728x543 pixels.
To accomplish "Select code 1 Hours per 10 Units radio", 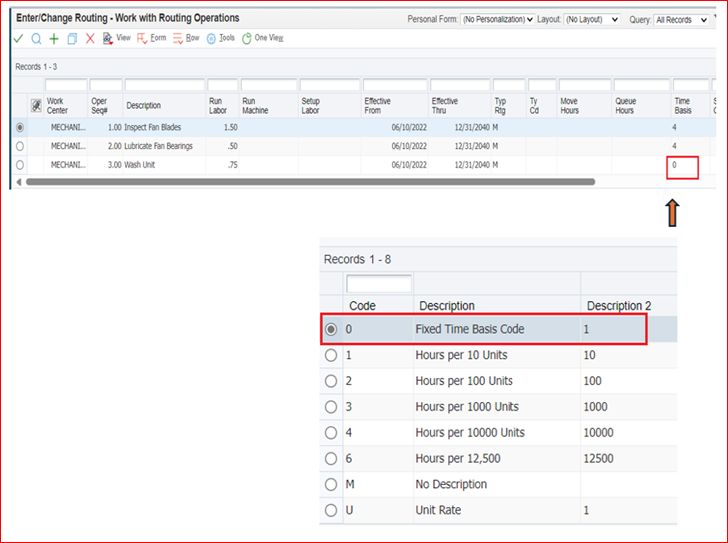I will pyautogui.click(x=331, y=356).
